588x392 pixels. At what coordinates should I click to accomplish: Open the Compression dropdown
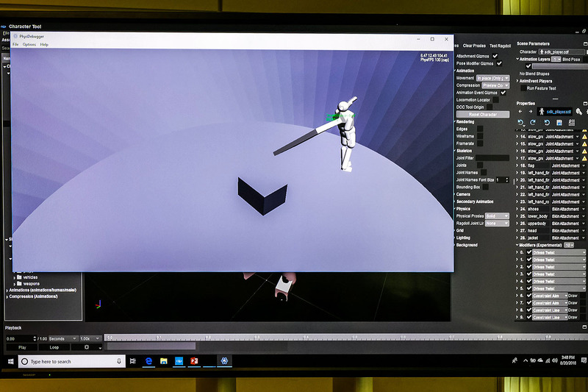[495, 85]
